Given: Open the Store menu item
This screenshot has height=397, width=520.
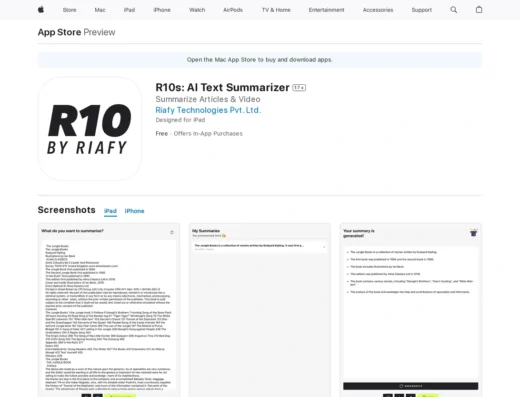Looking at the screenshot, I should click(69, 10).
